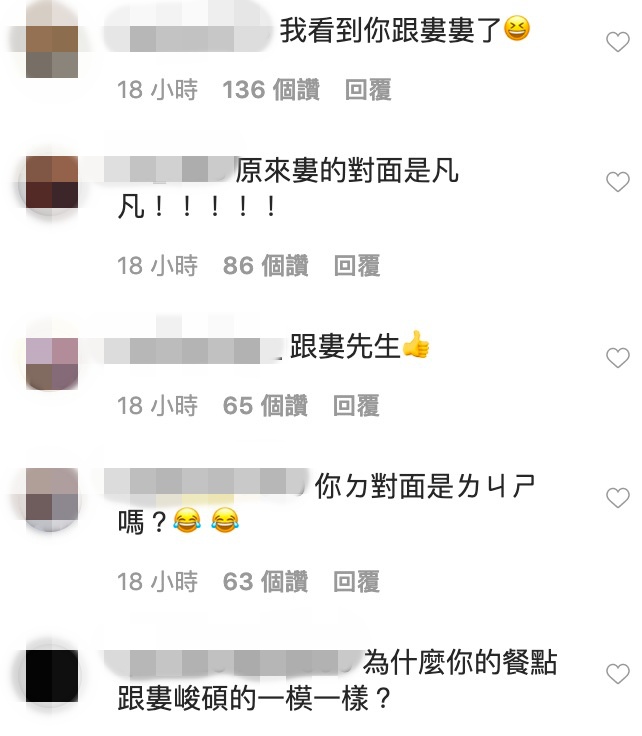View the 63 個讚 likes list
The image size is (642, 736).
point(265,582)
